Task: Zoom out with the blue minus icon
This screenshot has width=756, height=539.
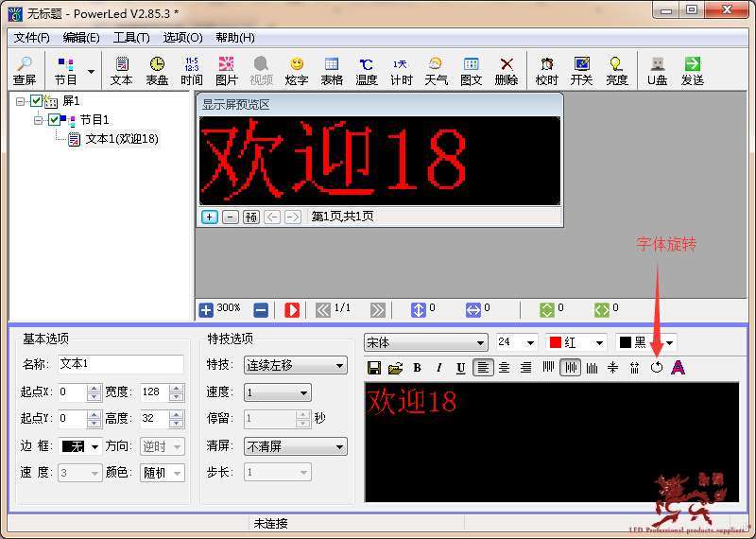Action: [x=261, y=310]
